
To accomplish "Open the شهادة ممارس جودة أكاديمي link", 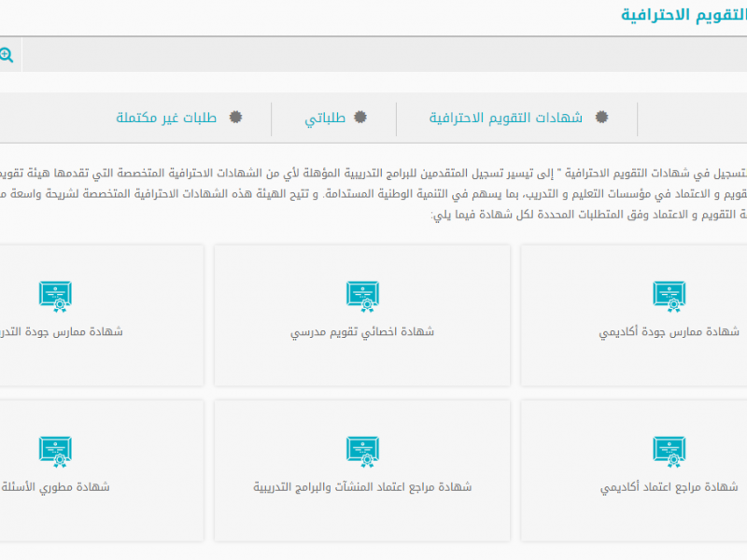I will tap(669, 332).
